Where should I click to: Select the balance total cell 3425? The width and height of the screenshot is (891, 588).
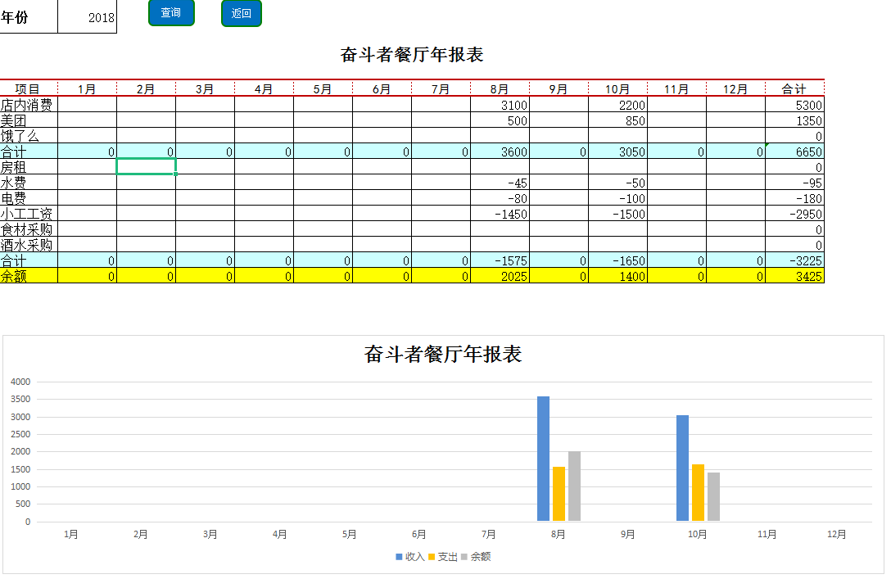click(794, 276)
